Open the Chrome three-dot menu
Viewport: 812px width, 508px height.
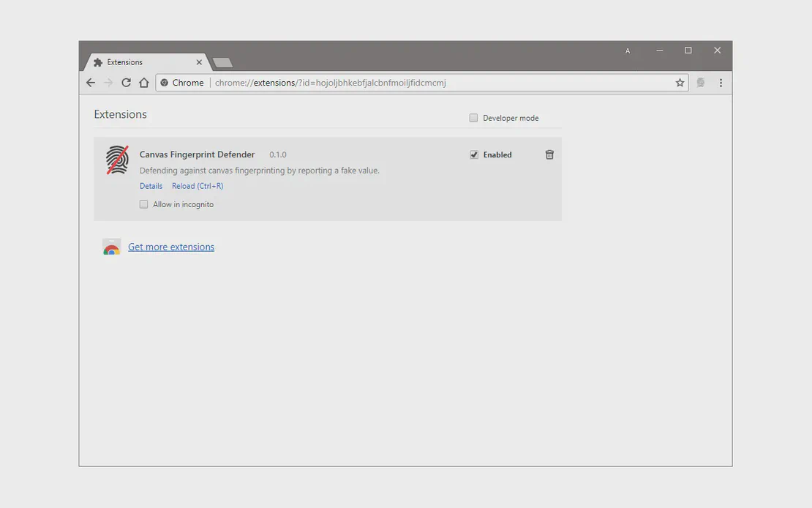point(721,83)
